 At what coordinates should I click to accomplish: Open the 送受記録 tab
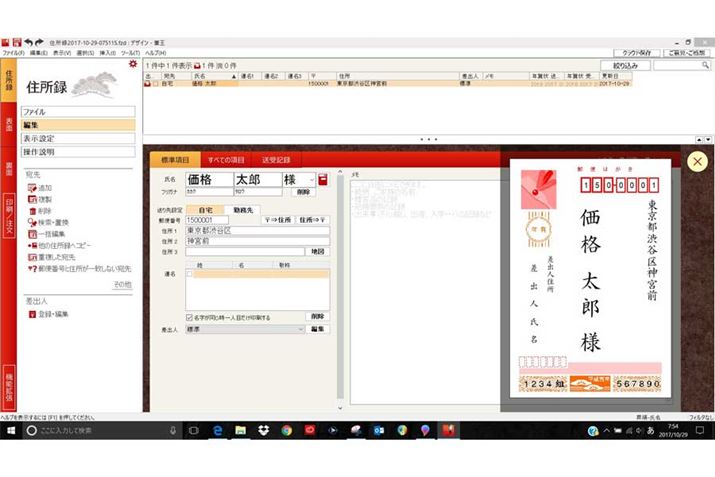(276, 159)
